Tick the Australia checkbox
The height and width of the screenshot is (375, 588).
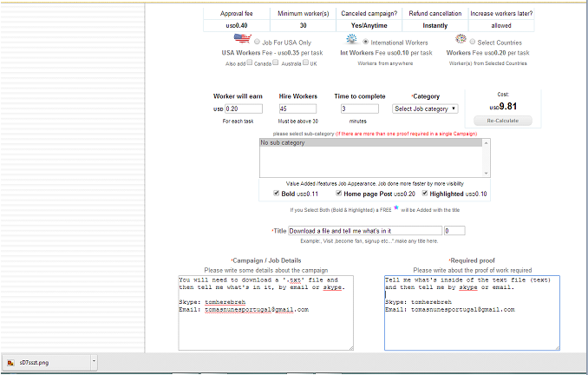click(276, 62)
